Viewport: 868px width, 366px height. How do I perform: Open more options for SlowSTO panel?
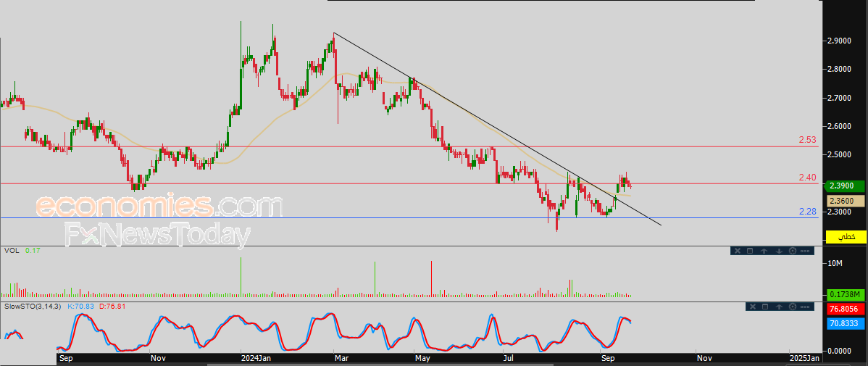[x=806, y=306]
